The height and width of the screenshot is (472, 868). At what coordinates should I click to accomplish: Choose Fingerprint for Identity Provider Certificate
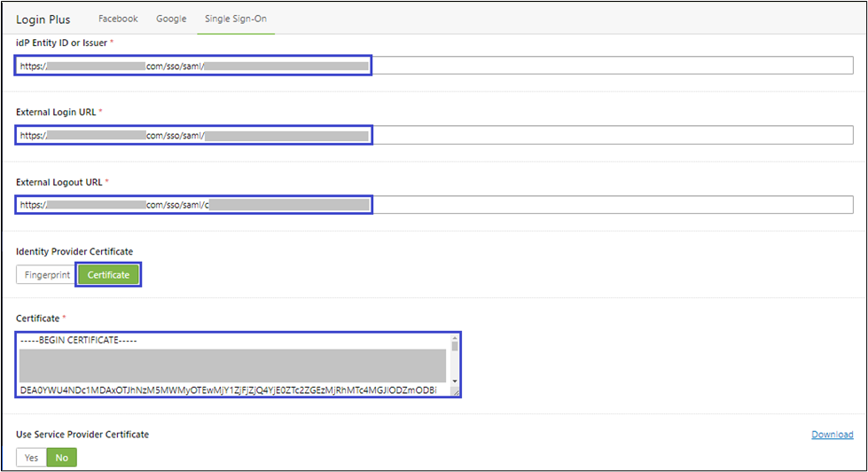pos(46,275)
